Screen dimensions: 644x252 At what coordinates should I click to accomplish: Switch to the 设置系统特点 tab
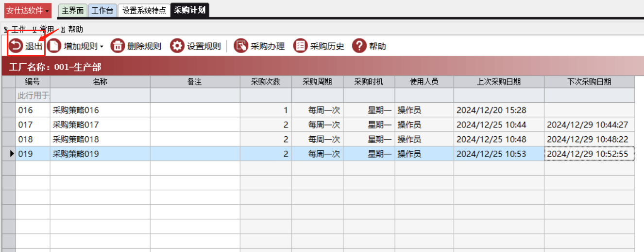point(144,10)
